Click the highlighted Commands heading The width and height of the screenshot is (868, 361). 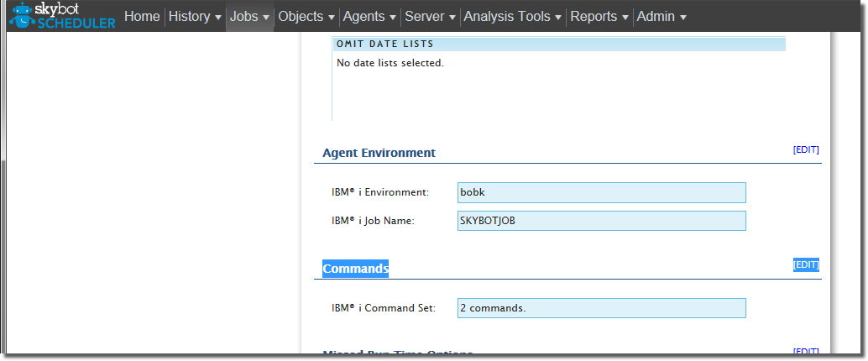tap(355, 269)
